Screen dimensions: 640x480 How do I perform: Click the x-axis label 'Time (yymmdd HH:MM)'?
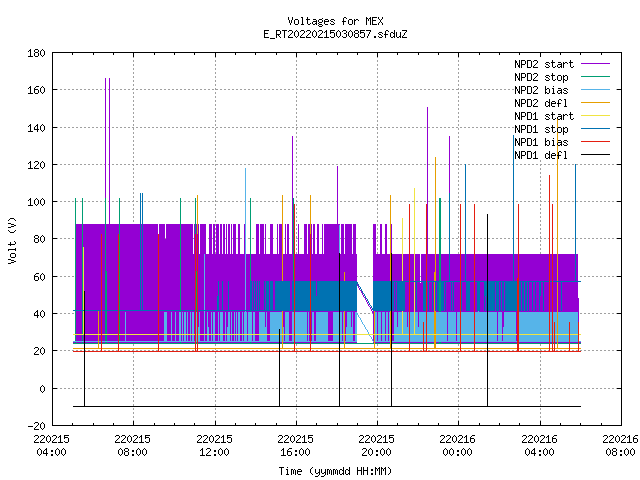click(335, 471)
